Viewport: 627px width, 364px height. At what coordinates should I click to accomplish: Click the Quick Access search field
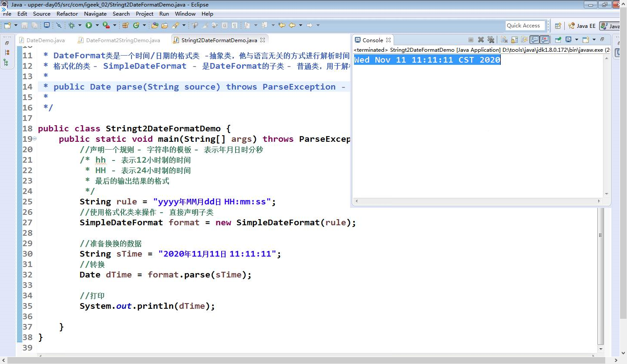526,26
